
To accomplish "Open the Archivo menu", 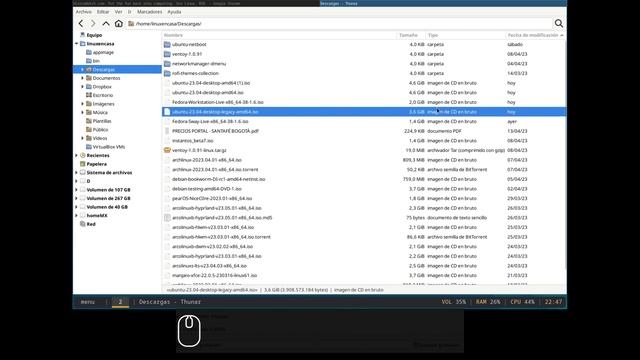I will tap(84, 12).
